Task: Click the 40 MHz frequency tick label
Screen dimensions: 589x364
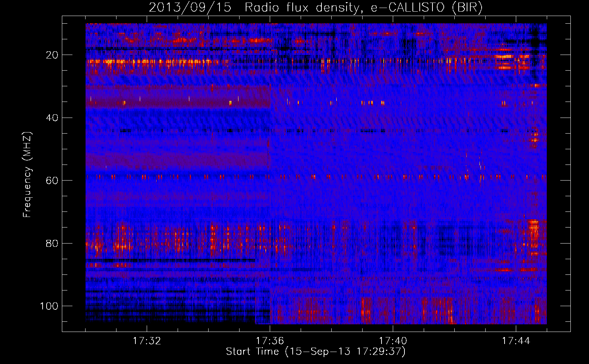Action: pos(52,118)
